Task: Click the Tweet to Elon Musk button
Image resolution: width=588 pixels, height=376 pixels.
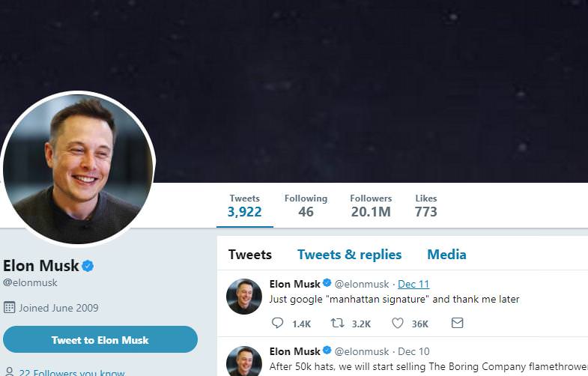Action: 100,339
